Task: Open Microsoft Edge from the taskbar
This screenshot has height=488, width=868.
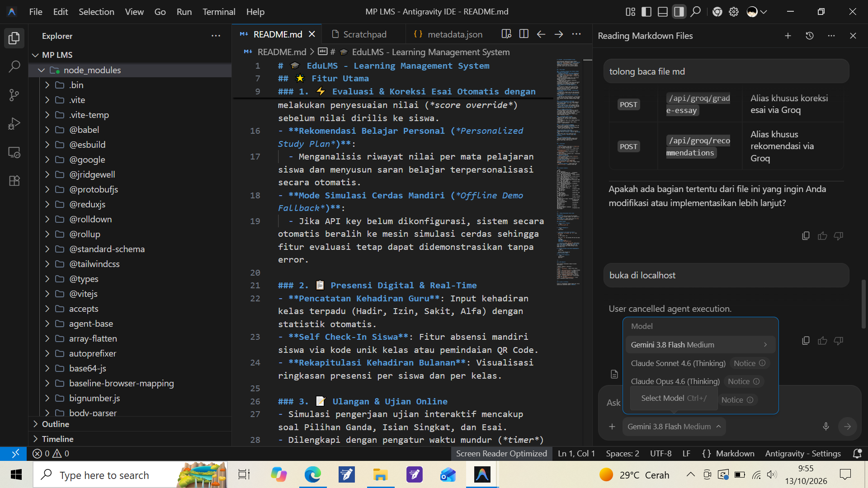Action: pos(312,475)
